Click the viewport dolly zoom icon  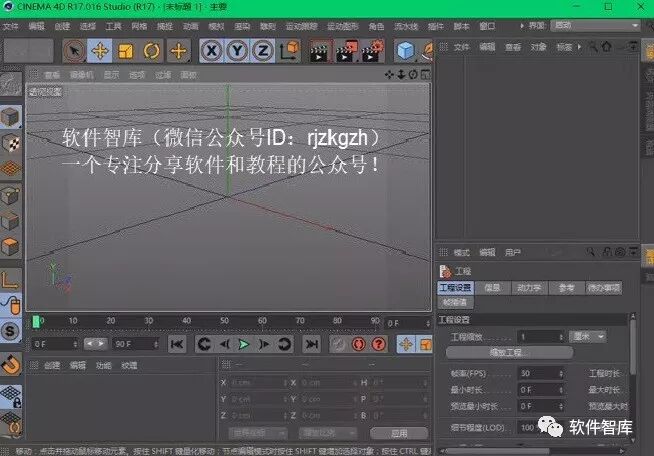click(401, 74)
